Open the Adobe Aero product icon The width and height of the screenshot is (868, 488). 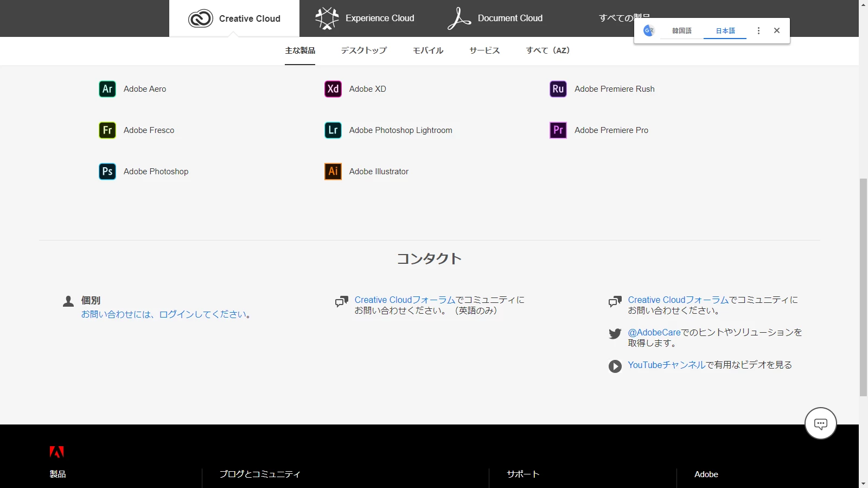107,89
